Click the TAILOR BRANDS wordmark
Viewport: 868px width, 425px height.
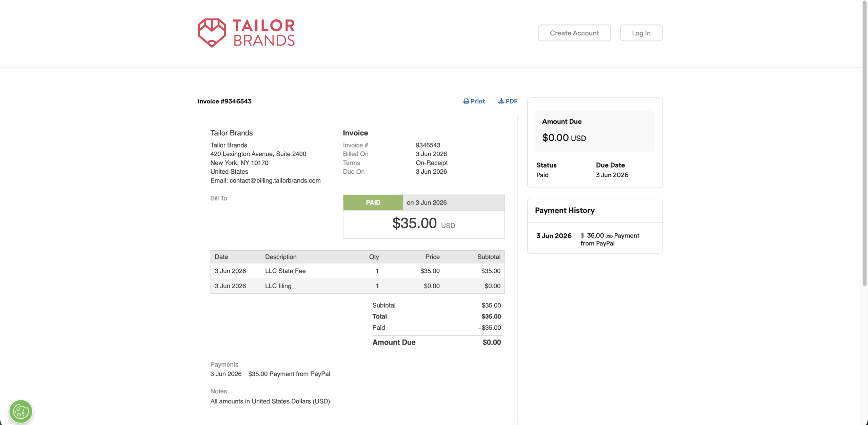[264, 33]
